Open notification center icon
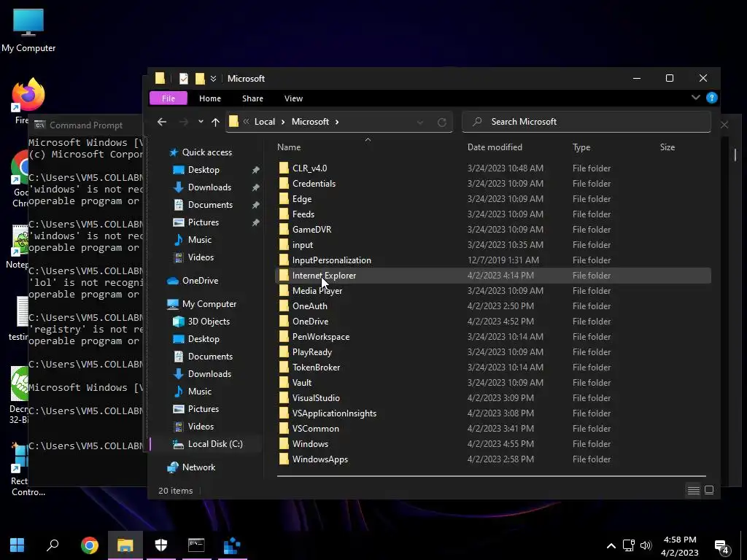 click(x=722, y=547)
